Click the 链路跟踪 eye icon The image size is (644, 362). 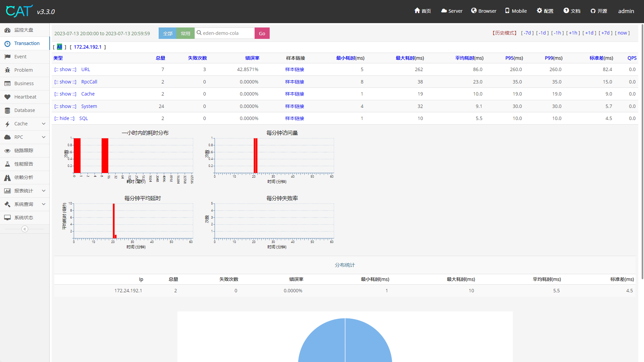7,150
